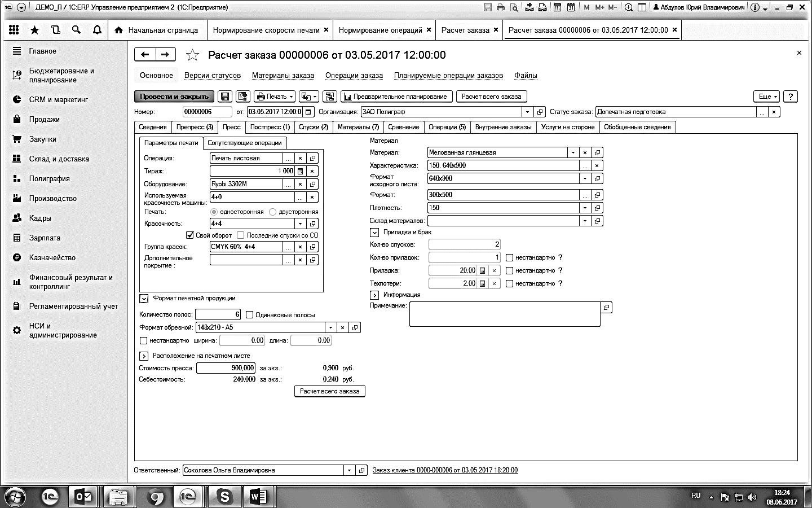
Task: Save document with floppy disk icon
Action: coord(224,97)
